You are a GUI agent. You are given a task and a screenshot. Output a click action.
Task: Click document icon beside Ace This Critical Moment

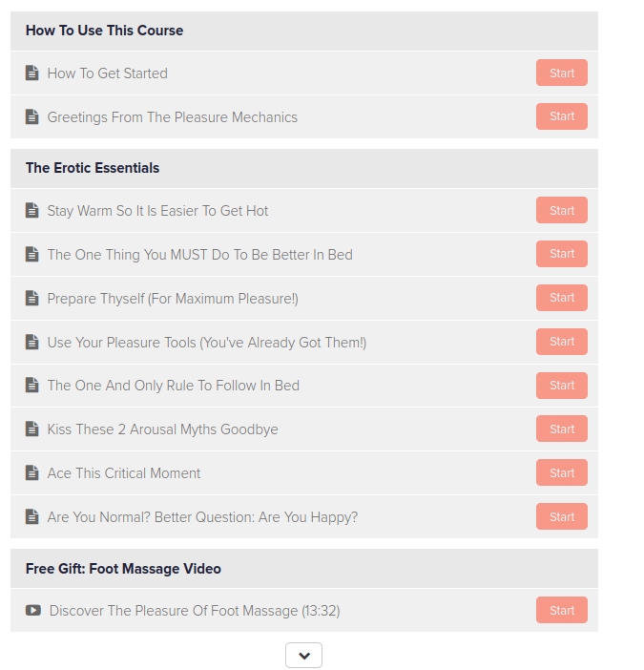pyautogui.click(x=32, y=473)
